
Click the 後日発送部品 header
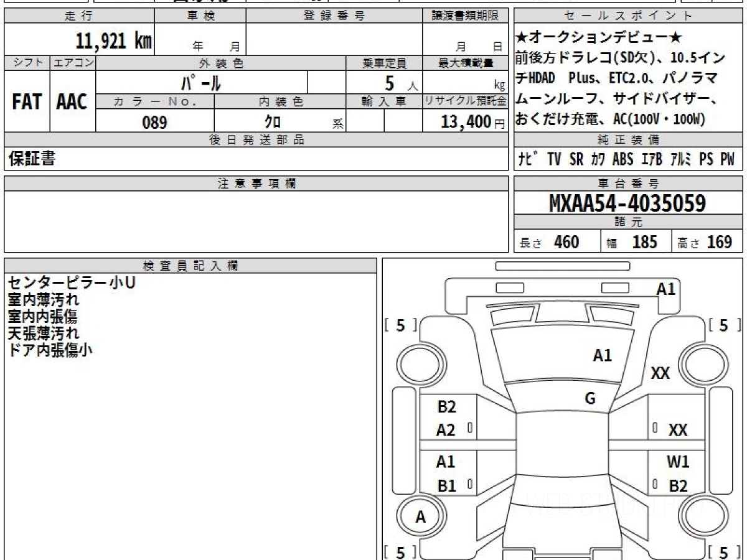[256, 140]
